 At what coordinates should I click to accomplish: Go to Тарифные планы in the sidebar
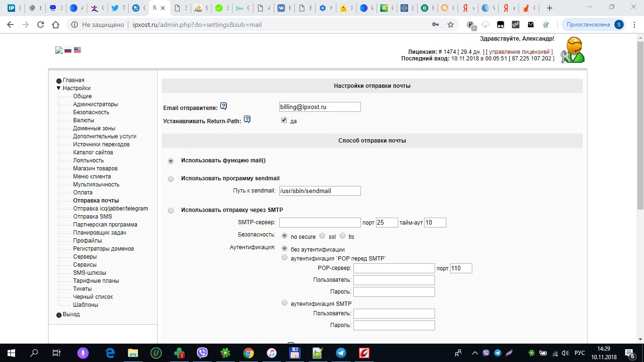[96, 281]
